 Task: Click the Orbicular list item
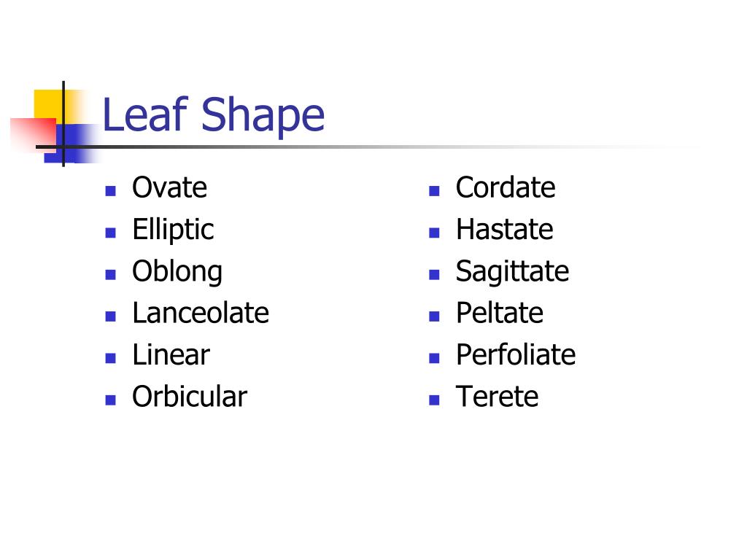(x=190, y=397)
